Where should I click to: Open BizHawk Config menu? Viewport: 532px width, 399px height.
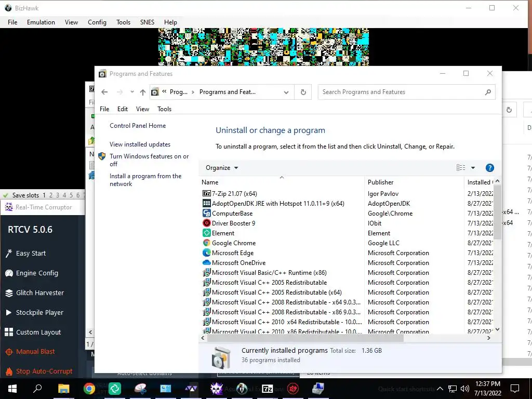point(97,22)
